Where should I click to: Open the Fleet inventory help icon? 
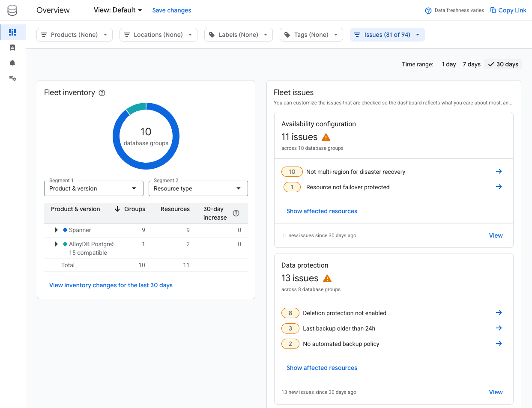click(x=102, y=92)
